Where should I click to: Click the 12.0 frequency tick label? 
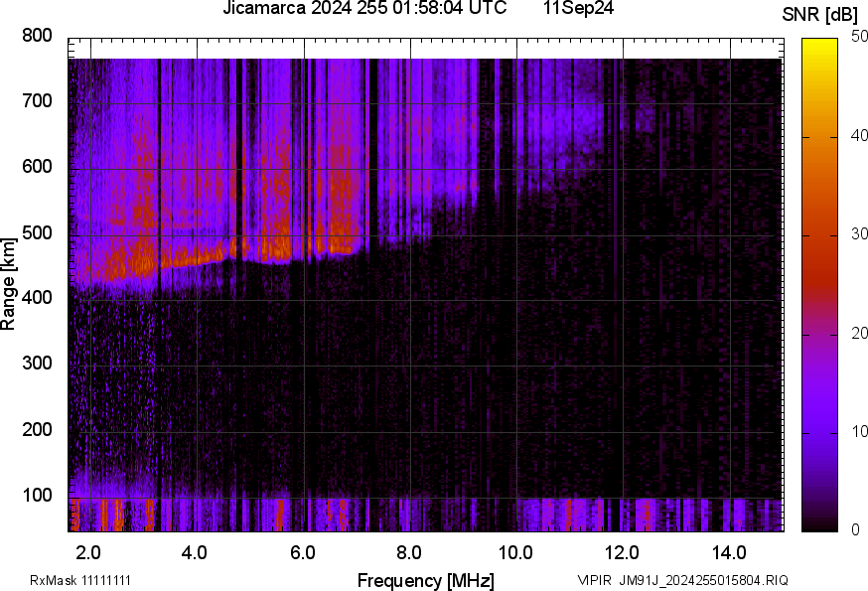point(622,551)
